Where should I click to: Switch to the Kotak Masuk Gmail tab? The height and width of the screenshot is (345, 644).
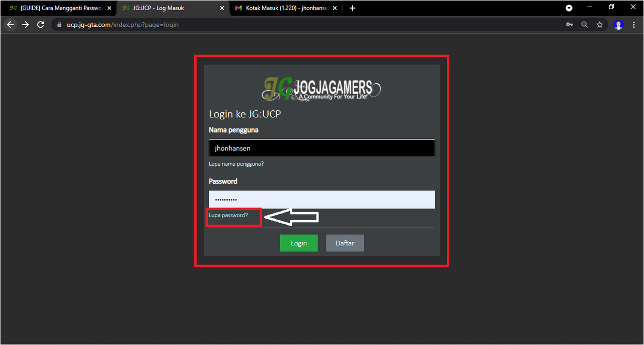point(286,8)
